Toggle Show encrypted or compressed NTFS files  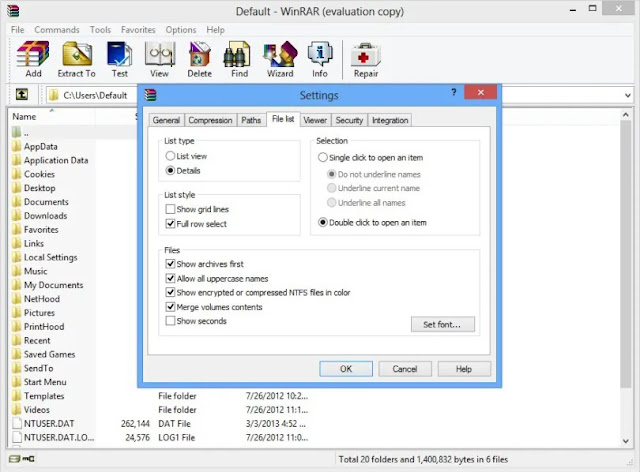pos(170,292)
